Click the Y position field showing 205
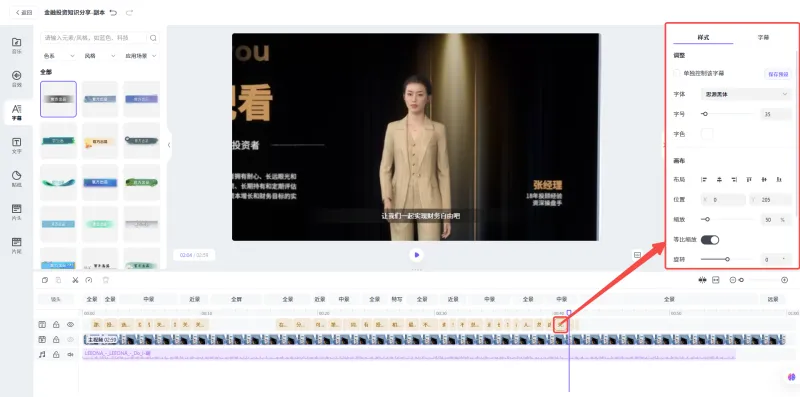Screen dimensions: 800x397 click(x=770, y=200)
